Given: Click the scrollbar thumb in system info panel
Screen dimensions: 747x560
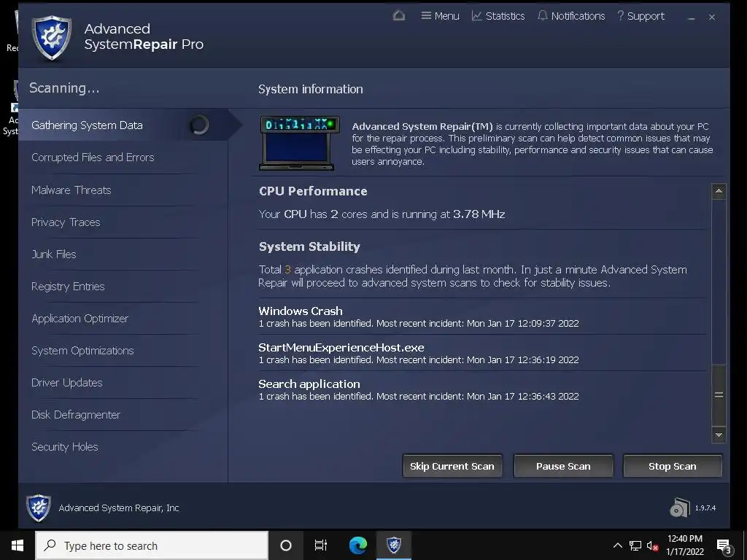Looking at the screenshot, I should coord(719,395).
